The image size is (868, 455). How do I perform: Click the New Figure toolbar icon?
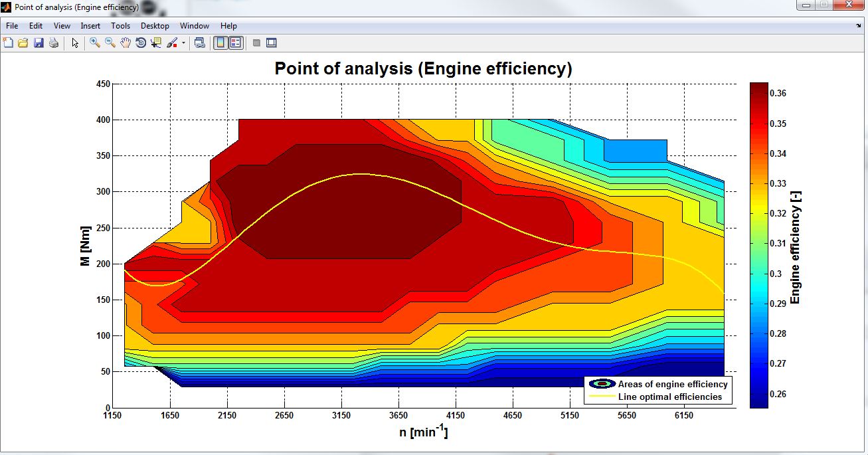tap(8, 43)
